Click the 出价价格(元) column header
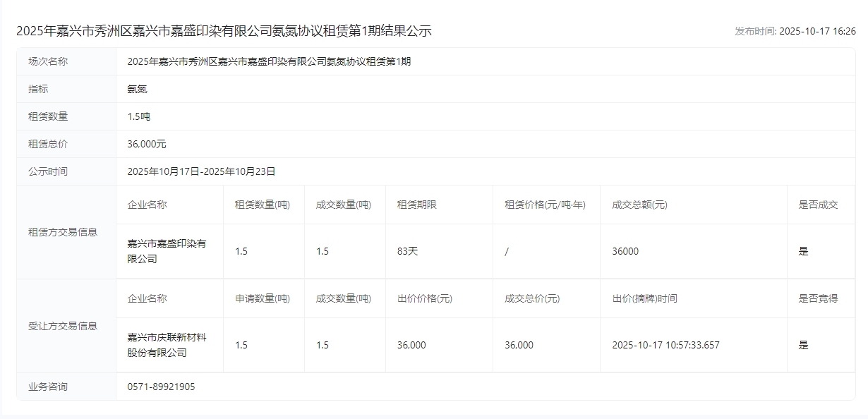 click(424, 298)
